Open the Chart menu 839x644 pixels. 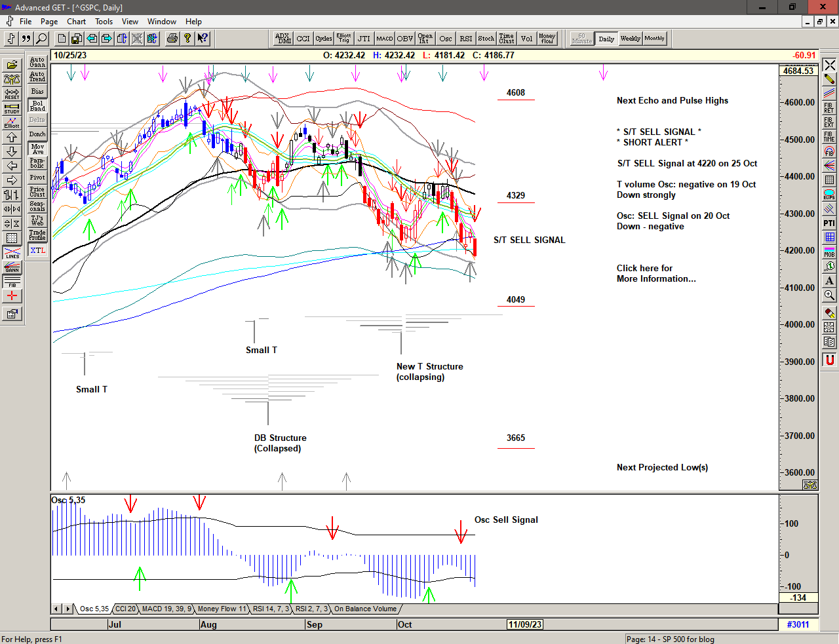[76, 22]
